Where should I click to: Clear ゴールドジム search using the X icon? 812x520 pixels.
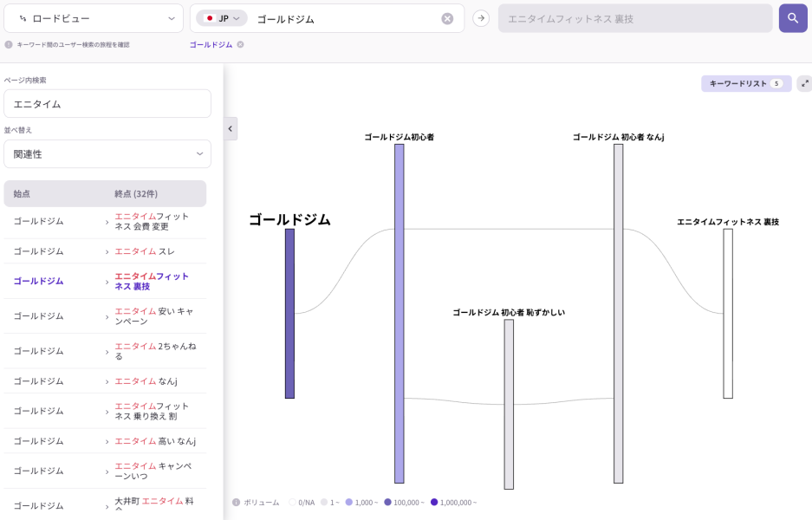click(x=447, y=17)
